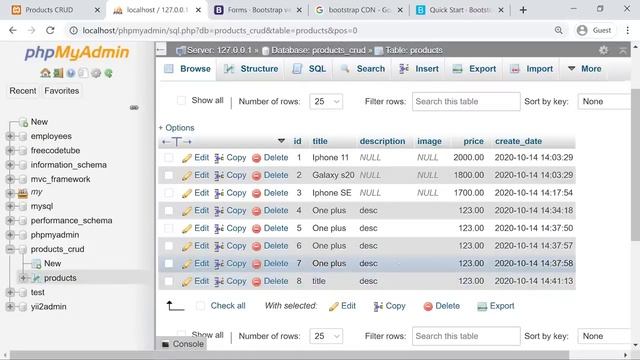Go back in browser history
Viewport: 640px width, 360px height.
(x=13, y=30)
